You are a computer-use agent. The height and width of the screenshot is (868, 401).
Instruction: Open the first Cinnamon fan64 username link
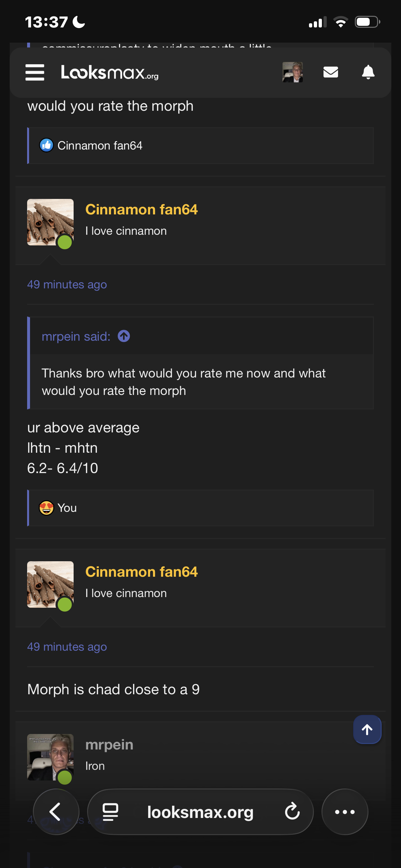(x=141, y=210)
